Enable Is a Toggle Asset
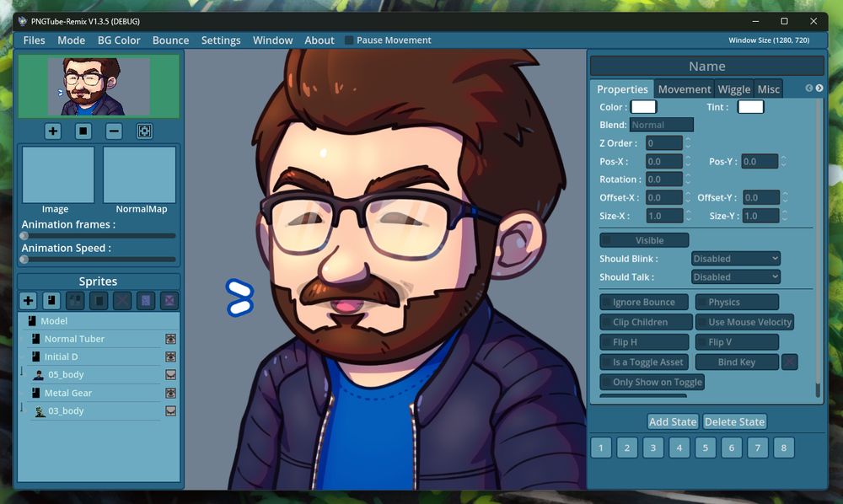Screen dimensions: 843x504 tap(644, 362)
